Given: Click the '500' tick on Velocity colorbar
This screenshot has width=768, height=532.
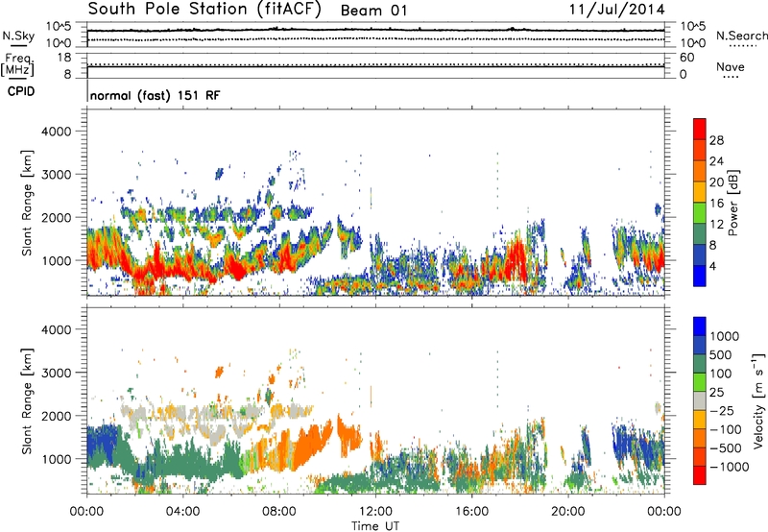Looking at the screenshot, I should (x=721, y=354).
